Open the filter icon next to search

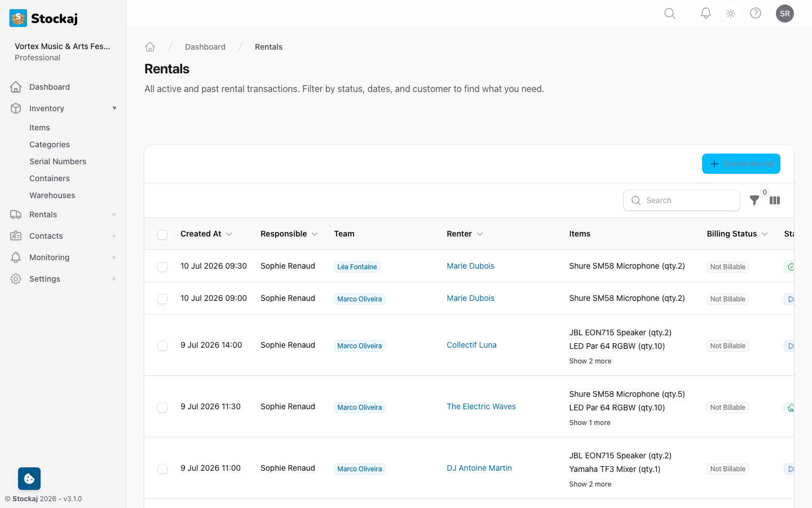[x=754, y=200]
